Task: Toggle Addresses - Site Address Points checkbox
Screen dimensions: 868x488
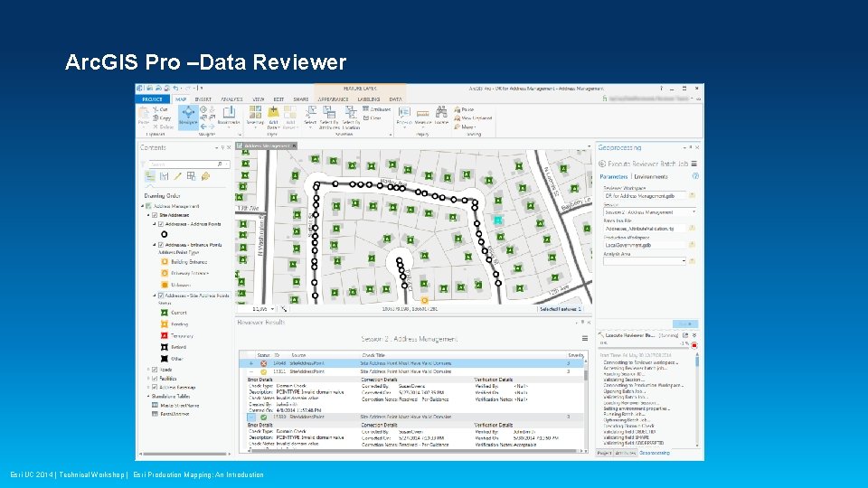Action: [x=161, y=296]
